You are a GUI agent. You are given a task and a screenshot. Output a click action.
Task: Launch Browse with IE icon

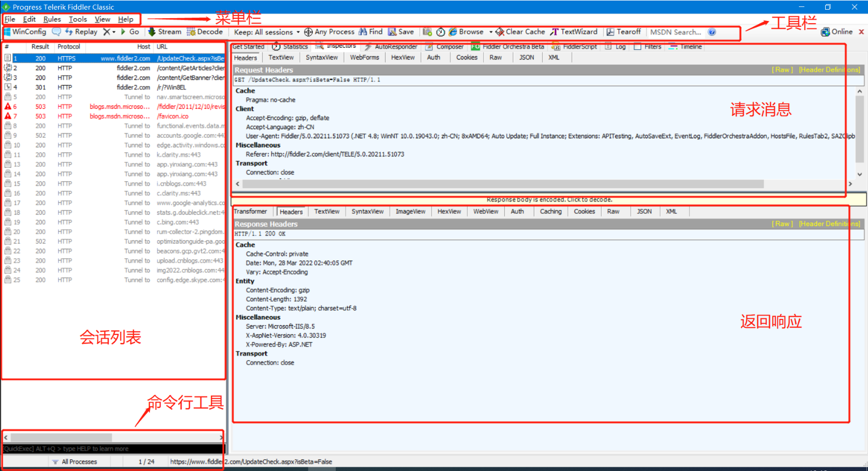coord(466,32)
